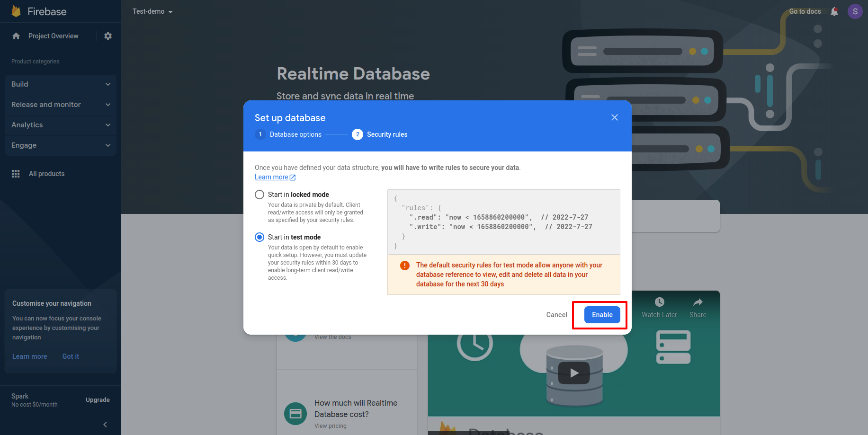Viewport: 868px width, 435px height.
Task: Click the All products grid icon
Action: [16, 174]
